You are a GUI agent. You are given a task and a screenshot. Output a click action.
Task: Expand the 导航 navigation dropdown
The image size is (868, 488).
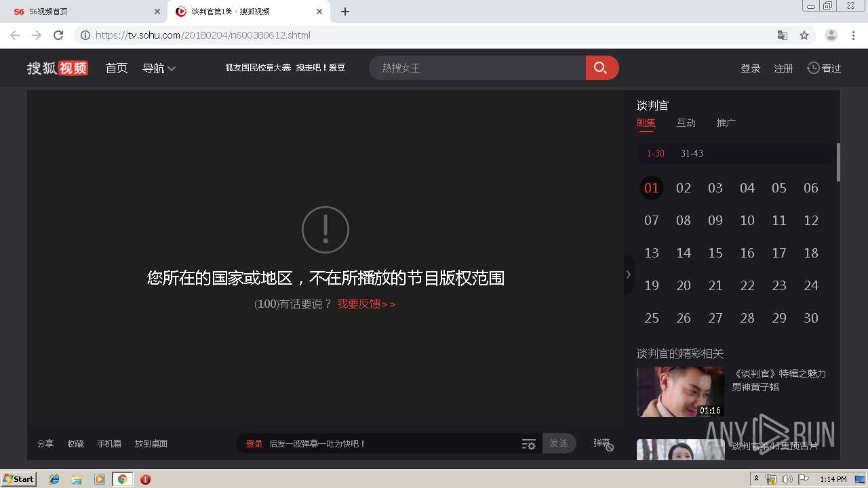point(159,68)
